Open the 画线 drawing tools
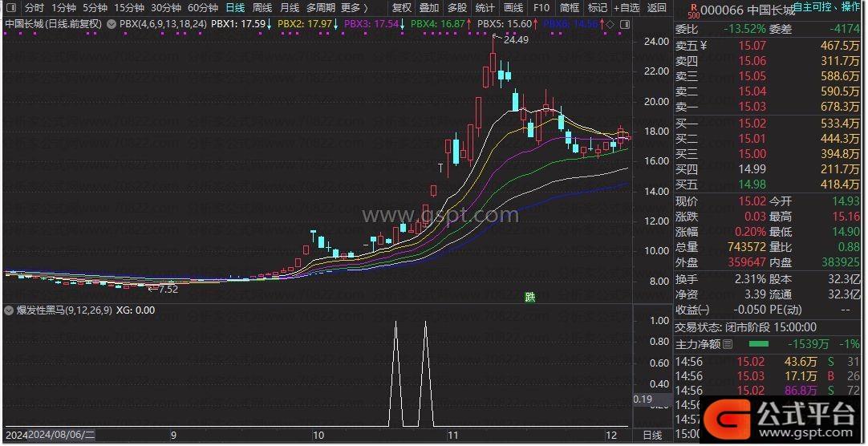The width and height of the screenshot is (868, 446). tap(513, 8)
